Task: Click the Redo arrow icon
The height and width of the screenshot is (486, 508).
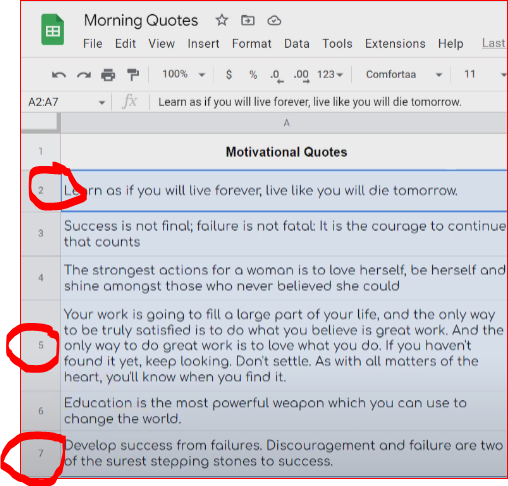Action: (84, 75)
